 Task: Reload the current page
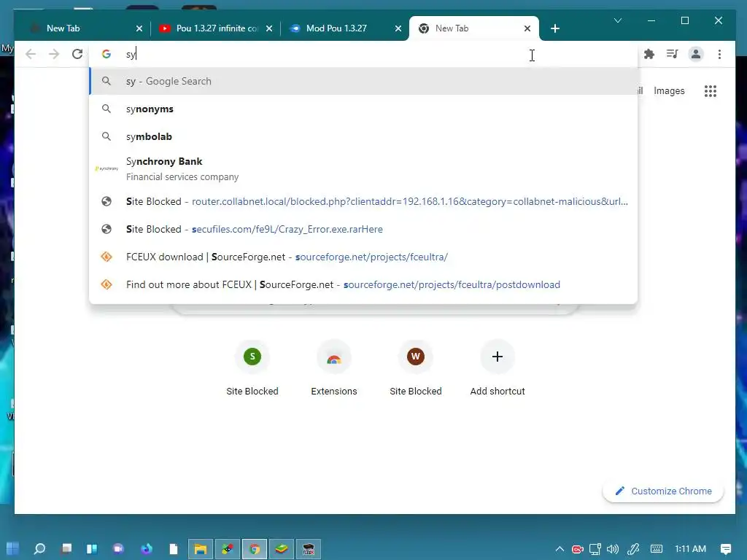pyautogui.click(x=77, y=54)
